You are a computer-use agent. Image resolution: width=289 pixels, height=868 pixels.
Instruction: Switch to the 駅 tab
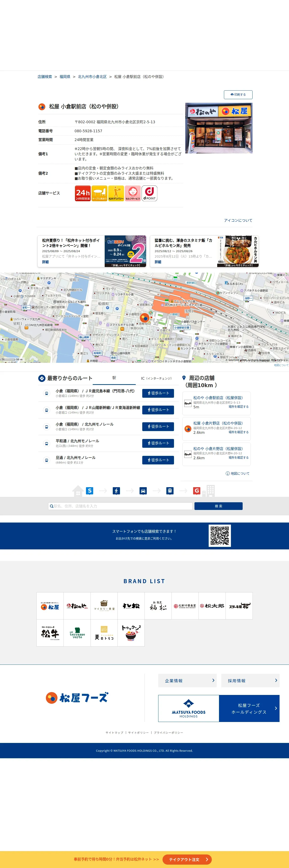click(x=114, y=378)
